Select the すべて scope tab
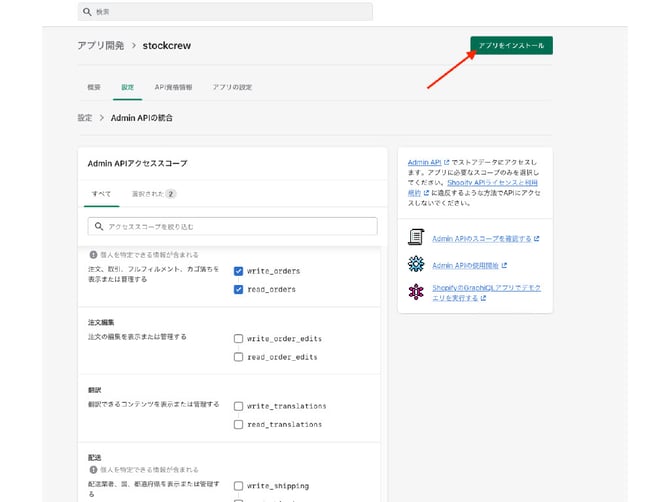The width and height of the screenshot is (670, 502). point(101,194)
